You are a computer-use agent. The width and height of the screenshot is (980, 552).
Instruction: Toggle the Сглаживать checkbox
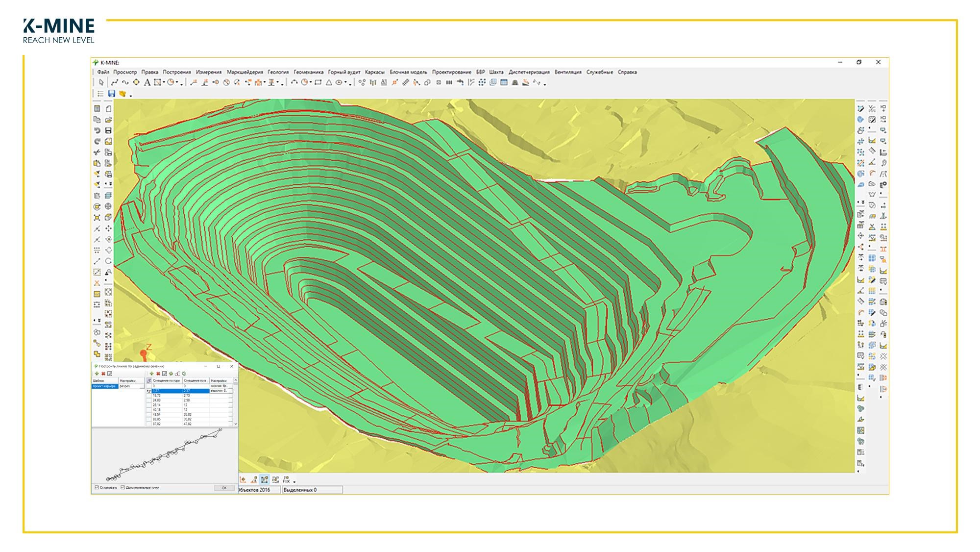coord(97,487)
